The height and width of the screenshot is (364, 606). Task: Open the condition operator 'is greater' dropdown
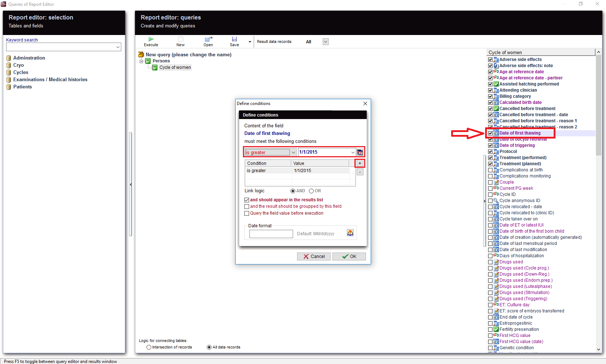click(293, 152)
